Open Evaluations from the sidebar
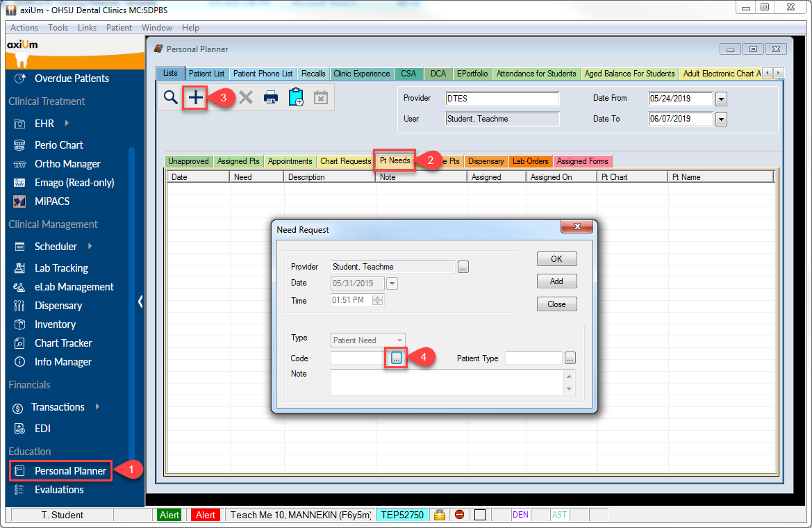 59,490
